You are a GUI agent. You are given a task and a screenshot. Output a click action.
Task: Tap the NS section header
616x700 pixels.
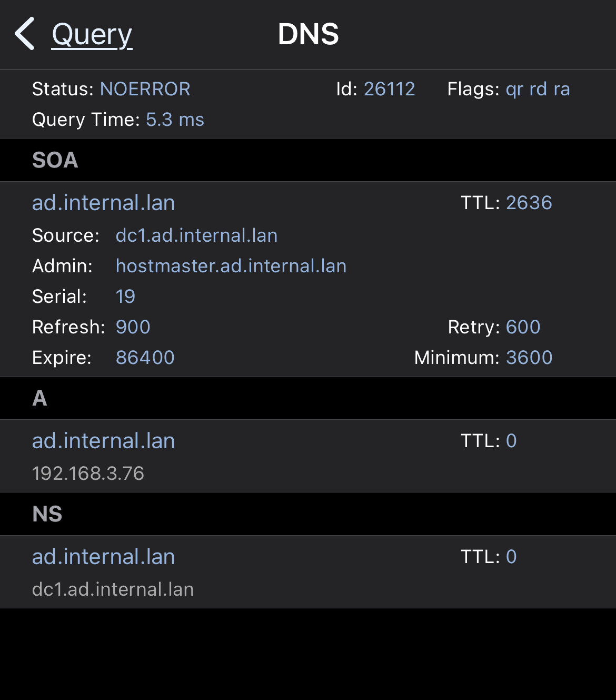click(x=47, y=514)
